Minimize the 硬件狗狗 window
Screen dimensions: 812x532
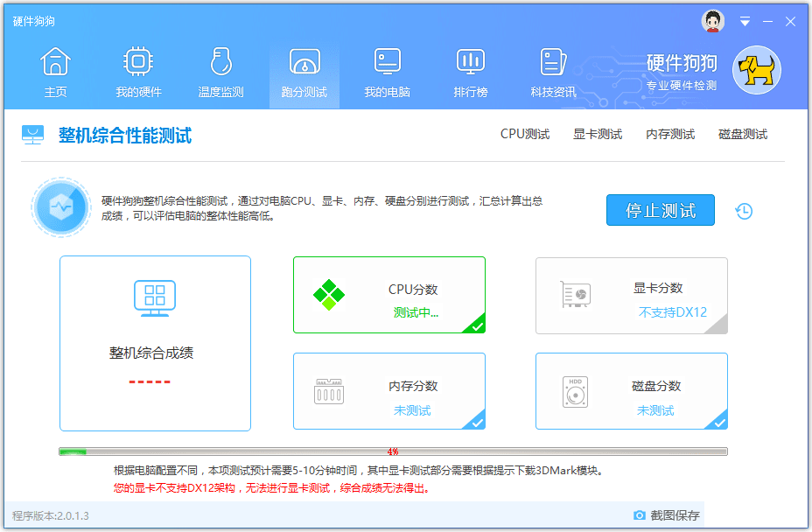click(767, 21)
